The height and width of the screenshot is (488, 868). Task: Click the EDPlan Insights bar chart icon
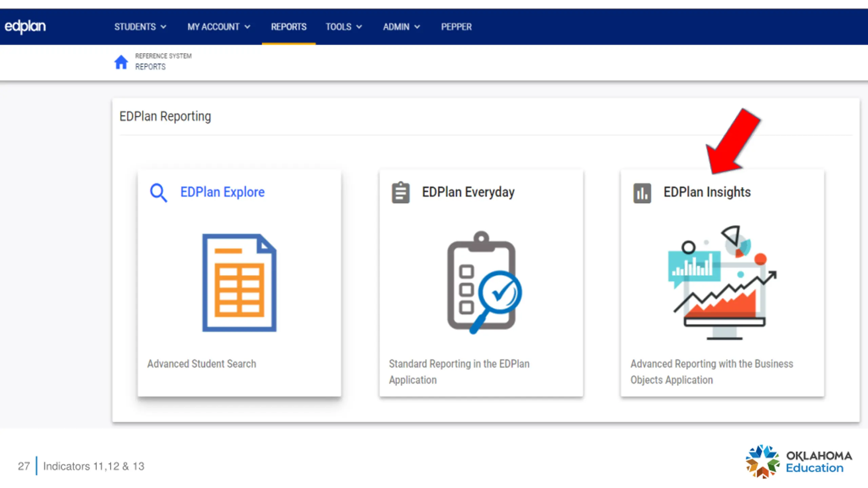[642, 193]
